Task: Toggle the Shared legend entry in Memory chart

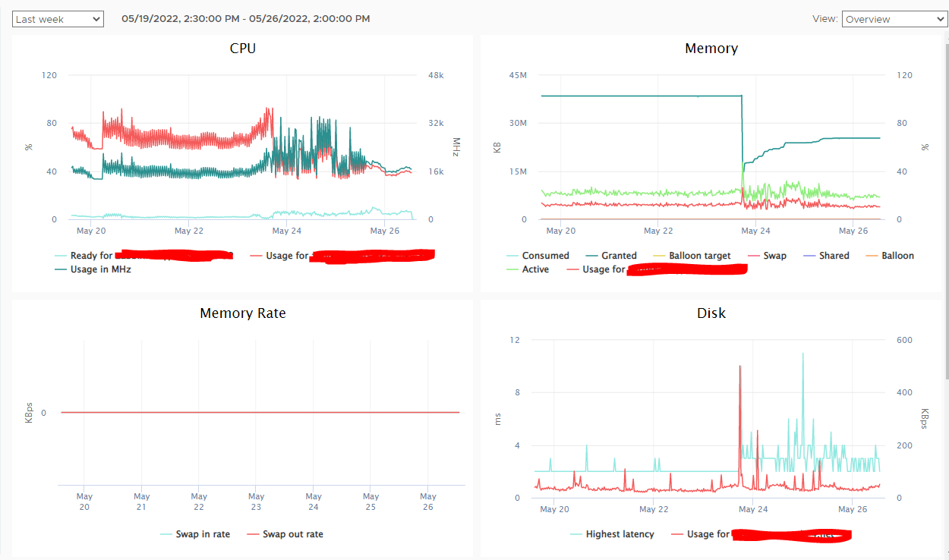Action: tap(826, 256)
